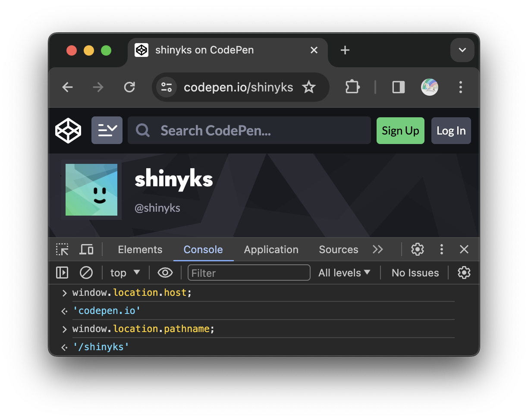Click the macOS yellow minimize button

point(89,50)
